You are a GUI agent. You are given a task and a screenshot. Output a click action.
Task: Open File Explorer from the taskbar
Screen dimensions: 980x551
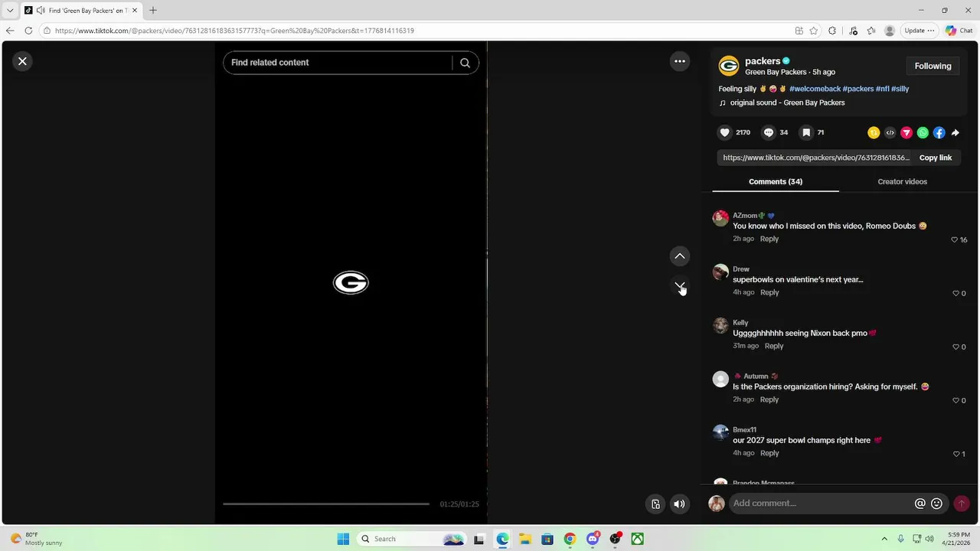coord(525,539)
